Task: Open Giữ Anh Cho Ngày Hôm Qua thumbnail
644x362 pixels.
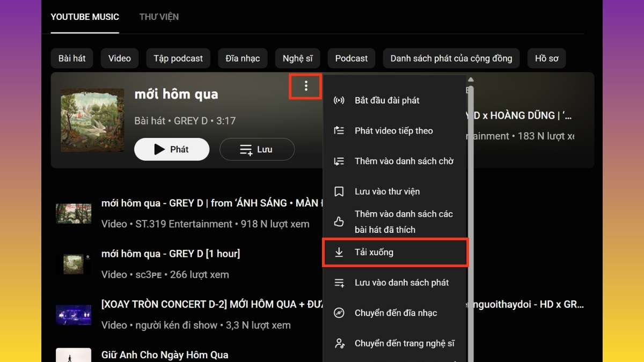Action: click(x=74, y=355)
